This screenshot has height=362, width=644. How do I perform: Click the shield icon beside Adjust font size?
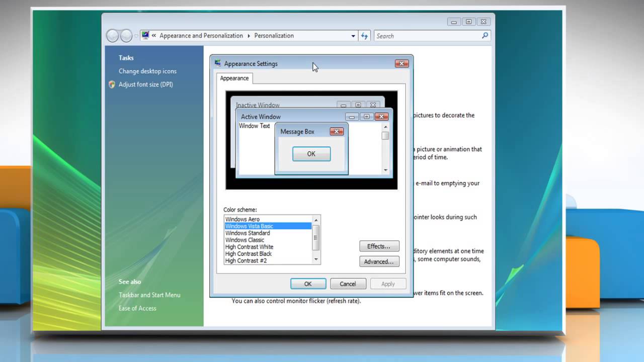point(112,84)
